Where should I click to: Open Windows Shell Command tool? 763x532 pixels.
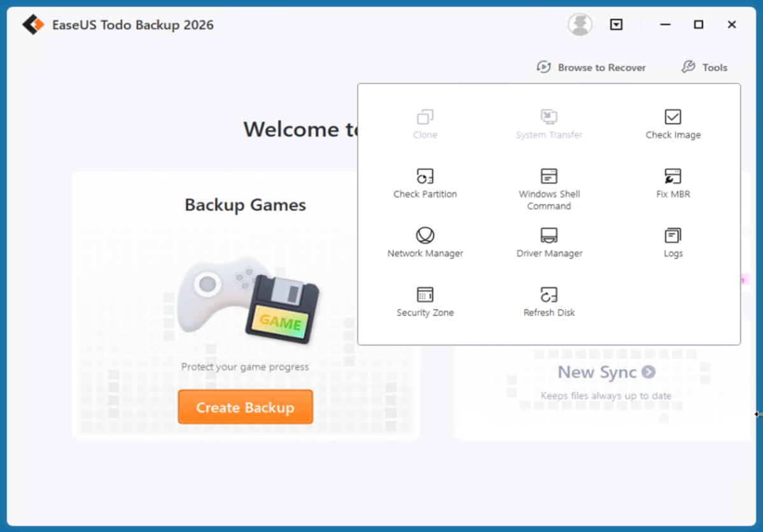pyautogui.click(x=549, y=190)
